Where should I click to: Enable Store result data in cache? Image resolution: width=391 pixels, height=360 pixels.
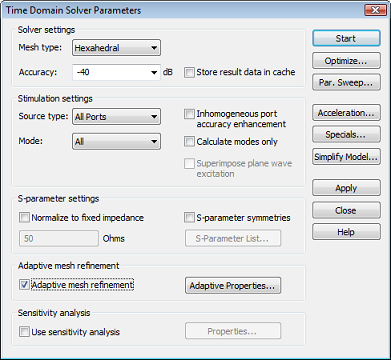click(189, 72)
